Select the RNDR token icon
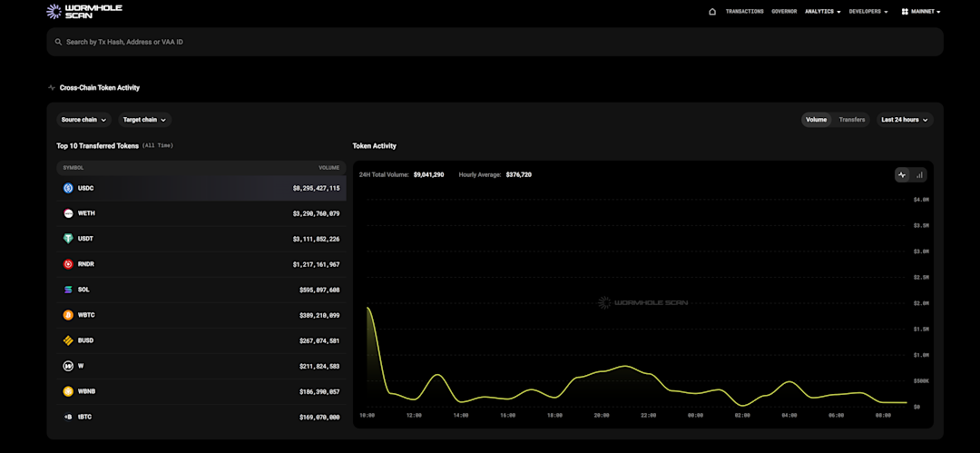 click(68, 264)
